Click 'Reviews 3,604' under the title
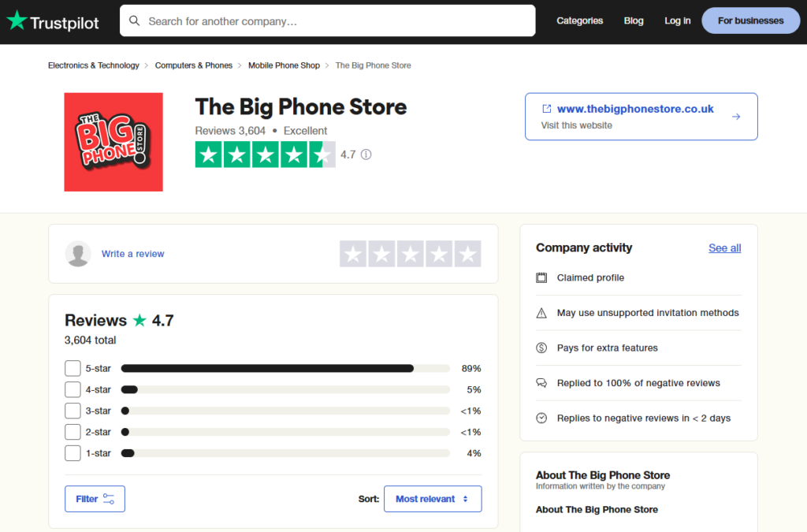Viewport: 807px width, 532px height. click(230, 131)
